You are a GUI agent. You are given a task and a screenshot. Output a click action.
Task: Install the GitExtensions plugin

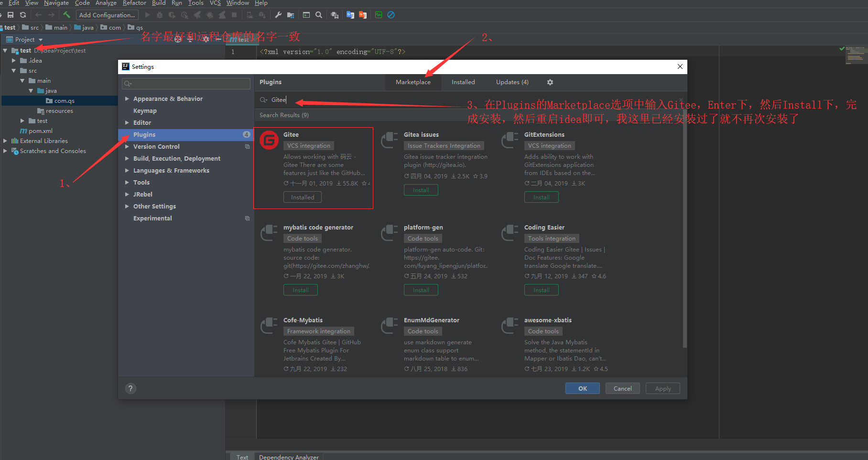pos(542,197)
